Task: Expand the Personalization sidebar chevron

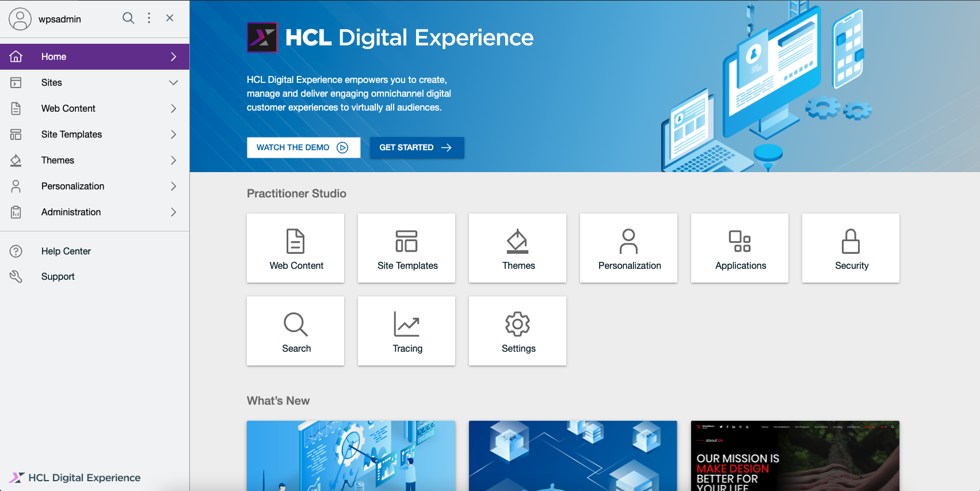Action: click(x=173, y=186)
